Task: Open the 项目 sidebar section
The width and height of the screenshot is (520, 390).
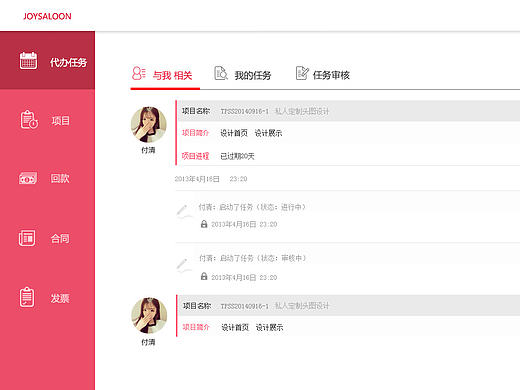Action: 60,121
